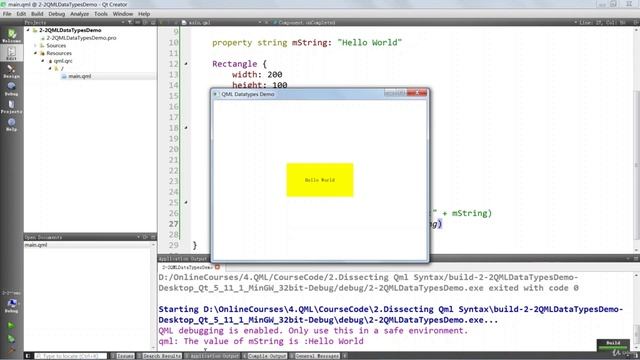Click the Projects panel sync link icon
Image resolution: width=640 pixels, height=360 pixels.
pyautogui.click(x=138, y=22)
